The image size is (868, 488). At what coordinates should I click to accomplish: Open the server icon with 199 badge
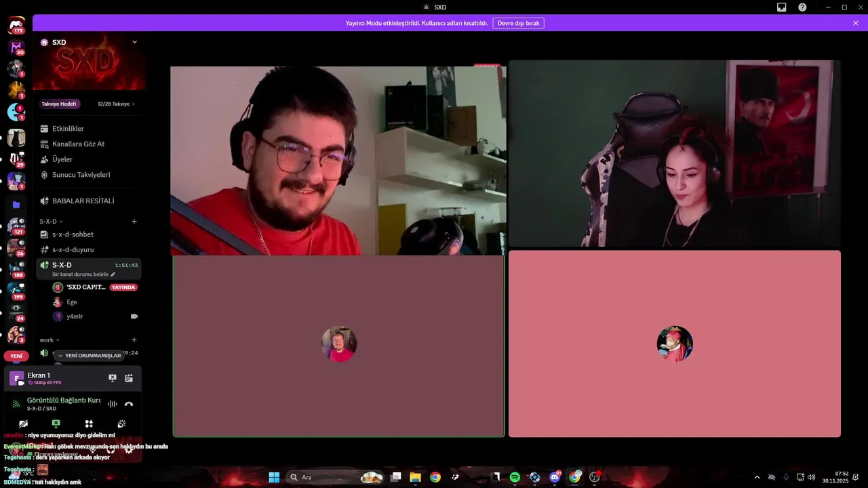coord(15,291)
